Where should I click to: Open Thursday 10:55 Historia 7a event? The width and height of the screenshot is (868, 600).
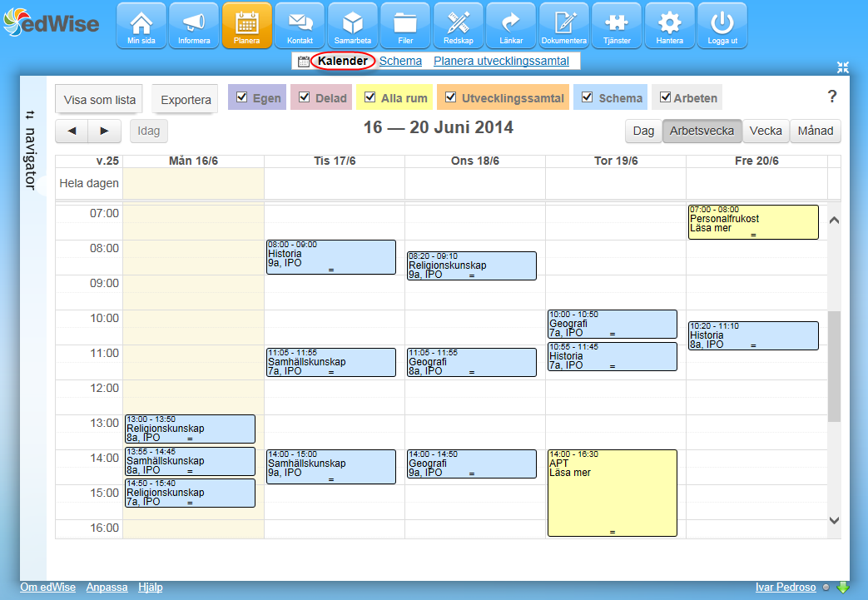click(x=613, y=356)
